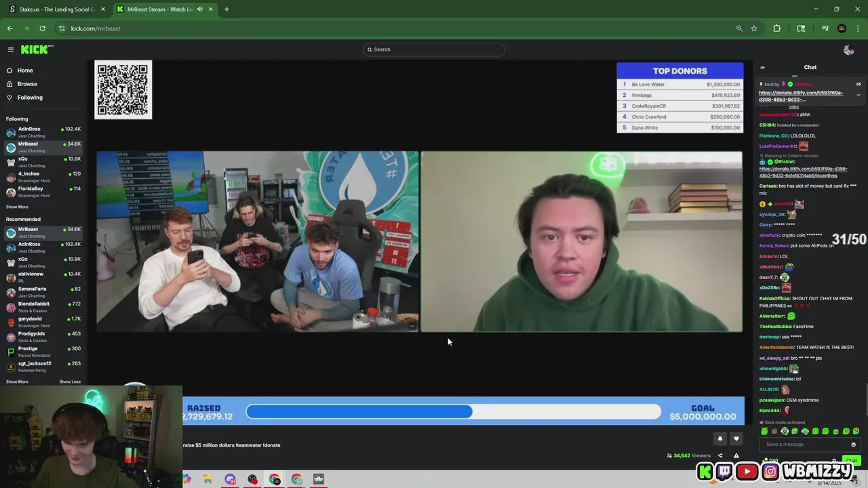
Task: Close the Stake.us tab
Action: tap(103, 9)
